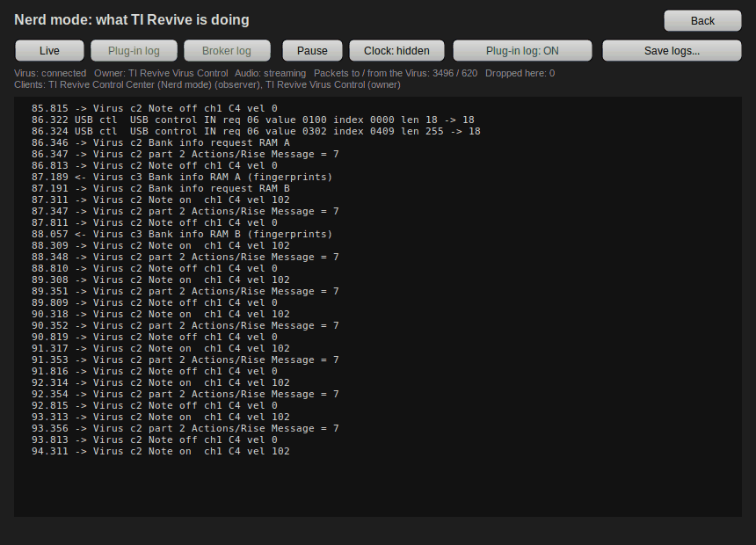The image size is (756, 545).
Task: Toggle Plug-in log: ON button
Action: (522, 51)
